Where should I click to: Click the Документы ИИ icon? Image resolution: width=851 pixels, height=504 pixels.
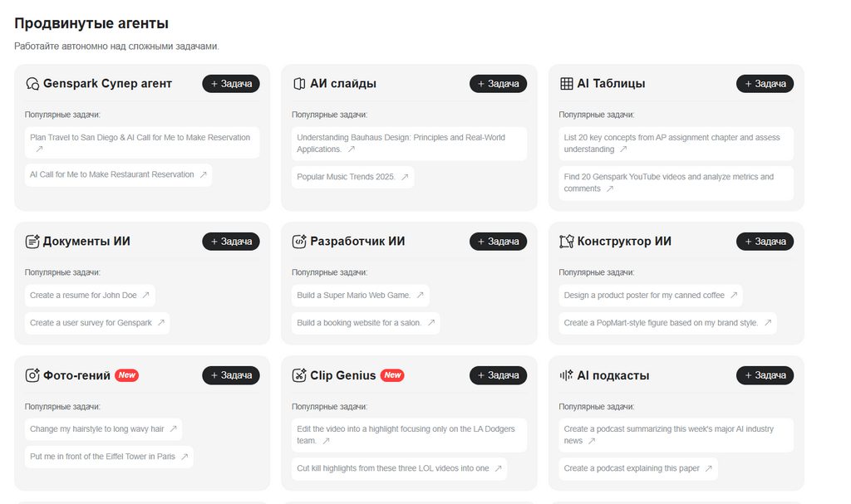click(x=32, y=242)
